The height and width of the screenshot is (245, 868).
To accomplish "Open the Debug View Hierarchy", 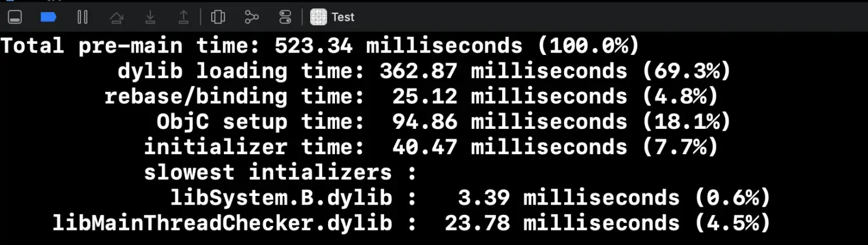I will 218,17.
